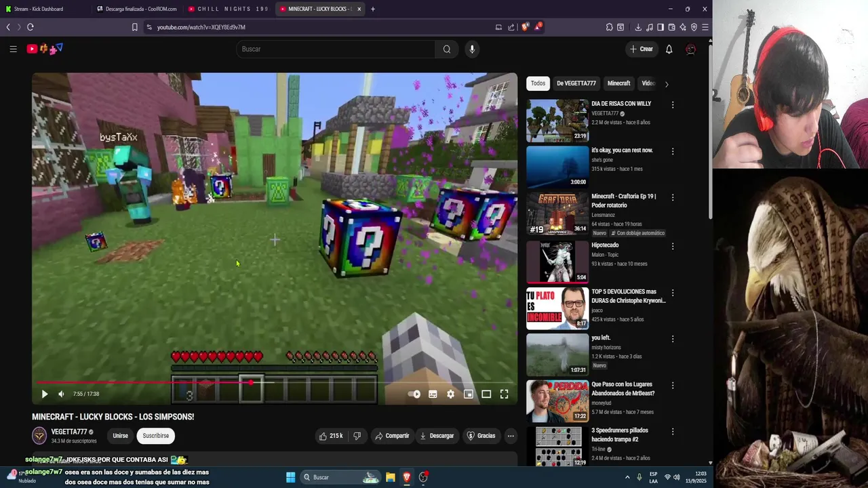868x488 pixels.
Task: Switch to the miniplayer
Action: [x=468, y=394]
